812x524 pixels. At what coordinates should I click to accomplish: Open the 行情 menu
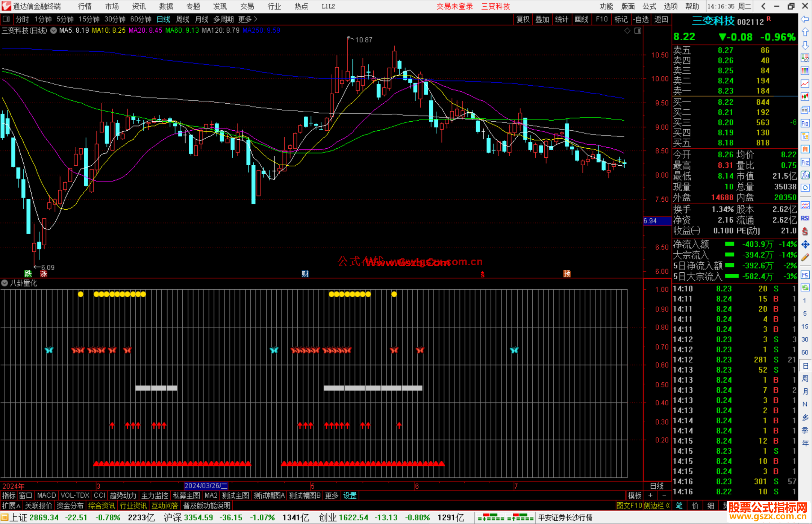click(85, 6)
